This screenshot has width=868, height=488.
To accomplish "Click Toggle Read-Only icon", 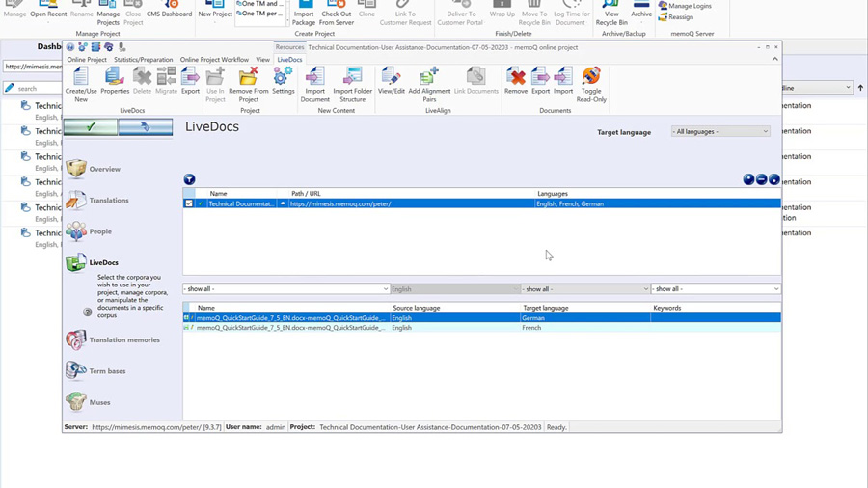I will [591, 85].
